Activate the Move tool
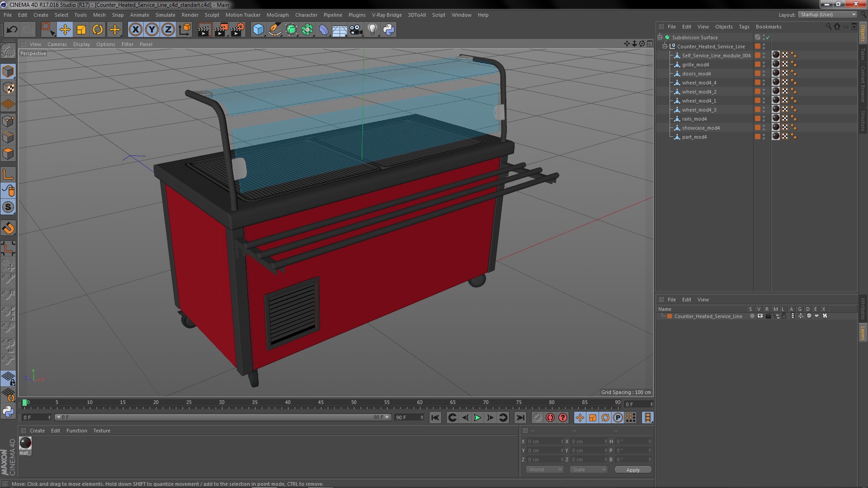This screenshot has width=868, height=488. [65, 30]
